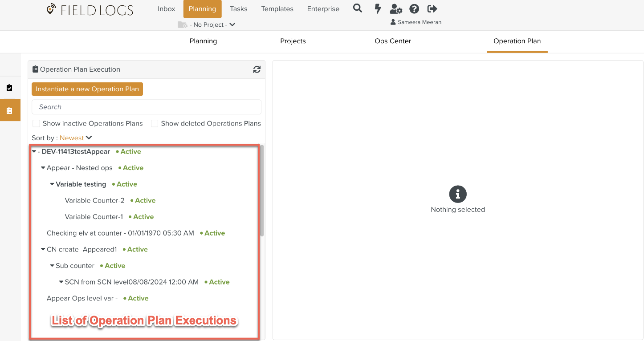
Task: Refresh the Operation Plan Execution list
Action: click(257, 69)
